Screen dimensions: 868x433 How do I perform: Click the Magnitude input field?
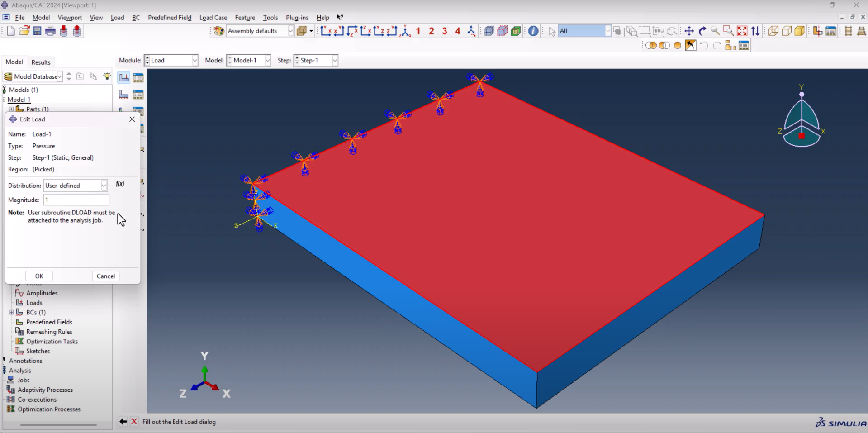click(76, 200)
